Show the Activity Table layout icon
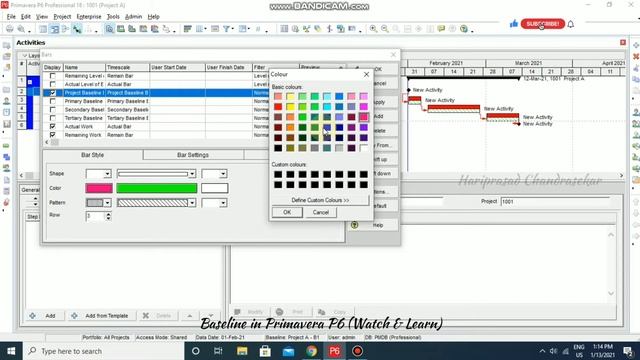640x360 pixels. click(x=43, y=29)
